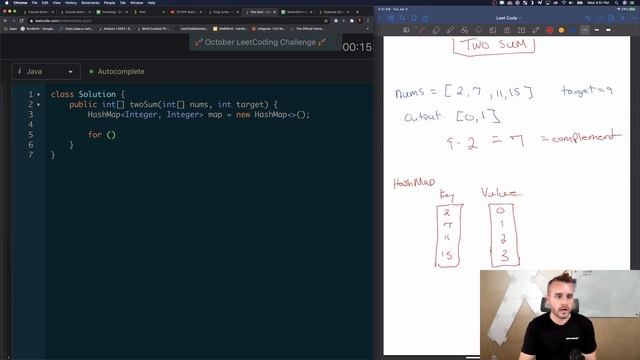Click the share icon in the notes app header
This screenshot has height=360, width=640.
point(425,18)
